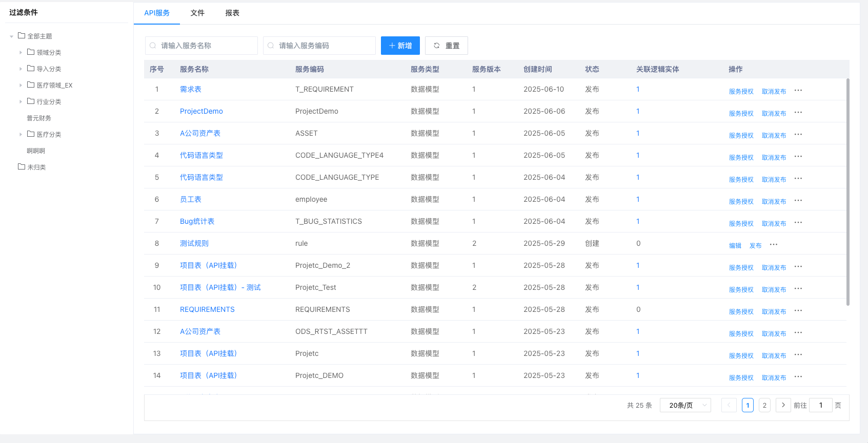Open the 20条/页 page size dropdown
This screenshot has width=868, height=443.
tap(685, 405)
